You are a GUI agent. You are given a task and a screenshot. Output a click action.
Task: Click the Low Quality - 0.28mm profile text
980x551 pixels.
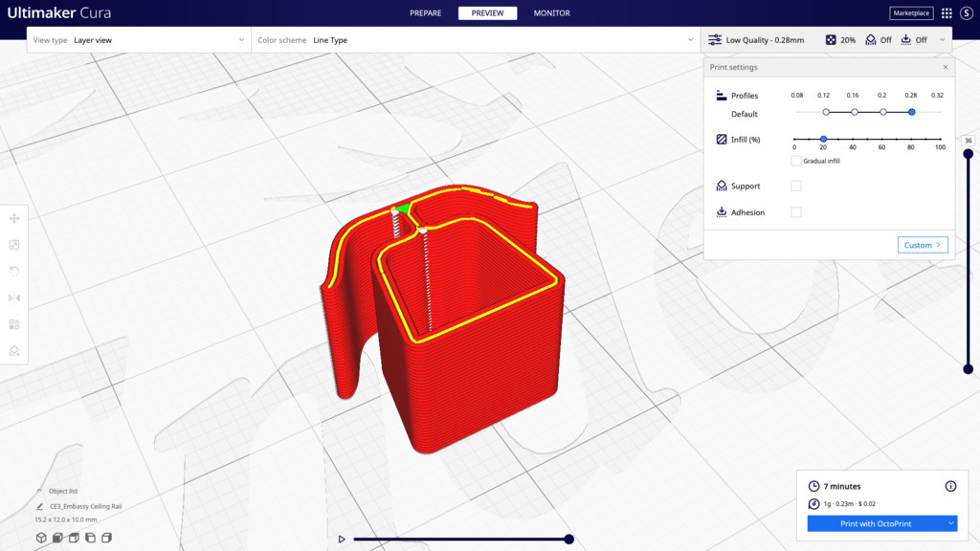[765, 40]
